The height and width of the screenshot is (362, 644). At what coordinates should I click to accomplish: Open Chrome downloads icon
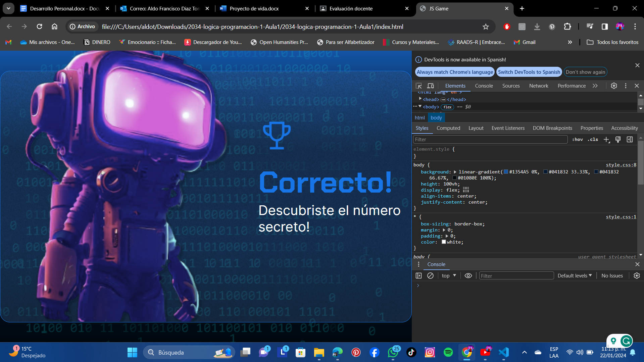tap(537, 27)
